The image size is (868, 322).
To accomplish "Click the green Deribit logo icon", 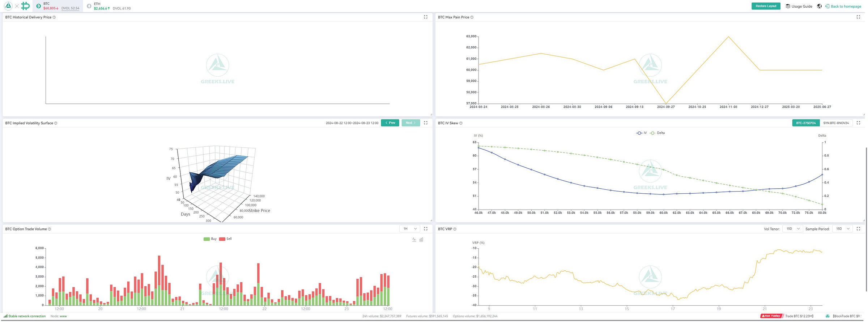I will pyautogui.click(x=25, y=6).
